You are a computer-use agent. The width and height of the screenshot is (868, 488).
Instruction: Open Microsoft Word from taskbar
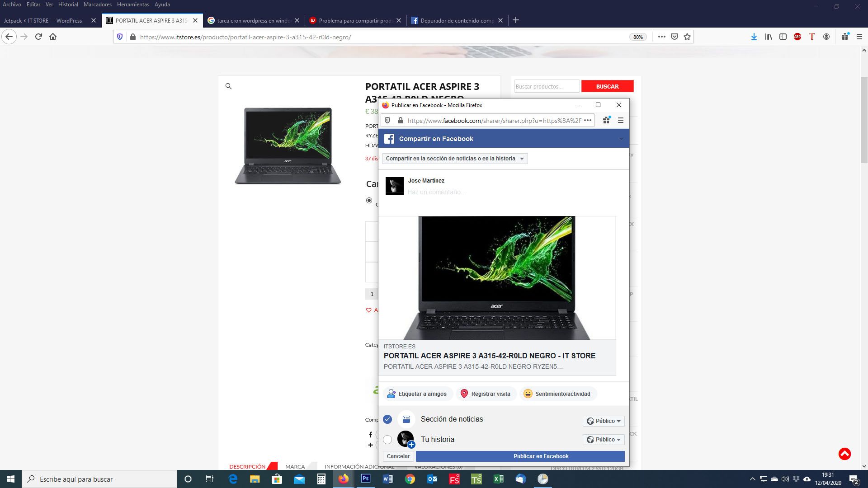pos(387,479)
